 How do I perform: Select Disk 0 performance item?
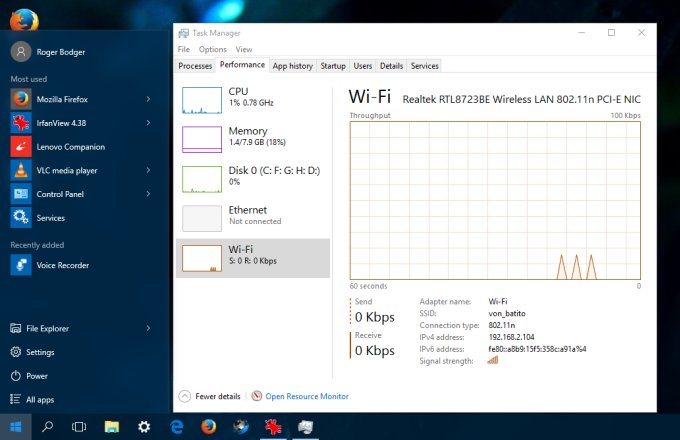coord(253,179)
